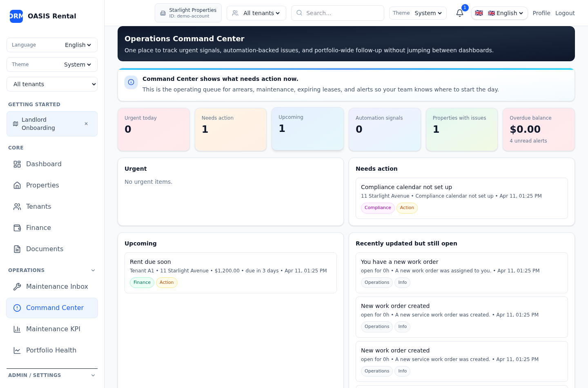Collapse the Operations sidebar section
Viewport: 588px width, 388px height.
coord(93,270)
